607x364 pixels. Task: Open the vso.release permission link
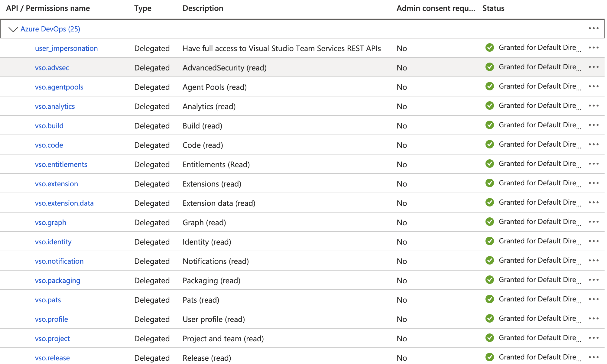[x=52, y=358]
